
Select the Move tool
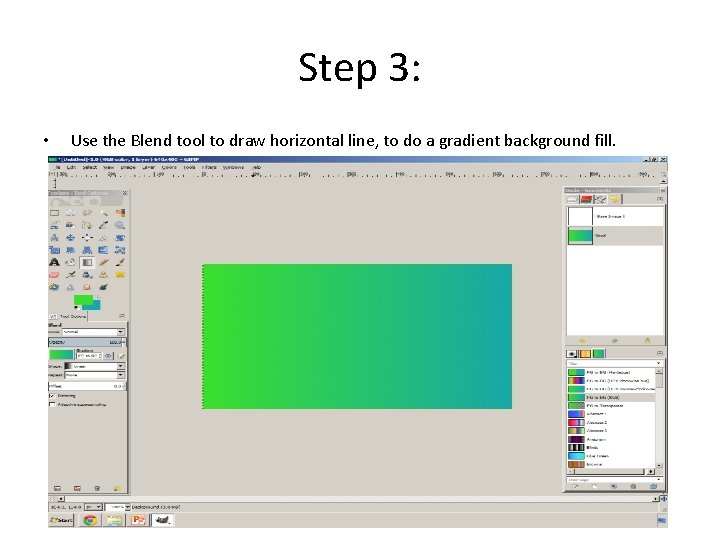click(x=71, y=238)
